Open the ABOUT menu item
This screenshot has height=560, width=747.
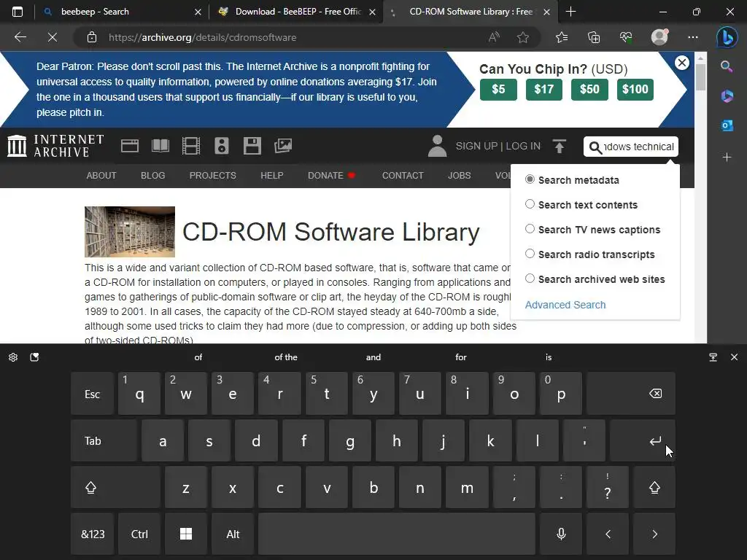pyautogui.click(x=101, y=175)
